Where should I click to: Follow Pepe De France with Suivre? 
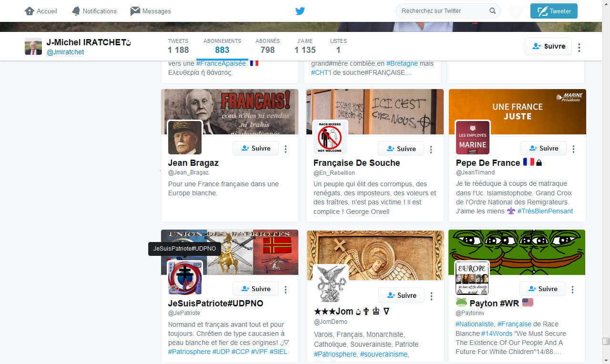[x=543, y=148]
